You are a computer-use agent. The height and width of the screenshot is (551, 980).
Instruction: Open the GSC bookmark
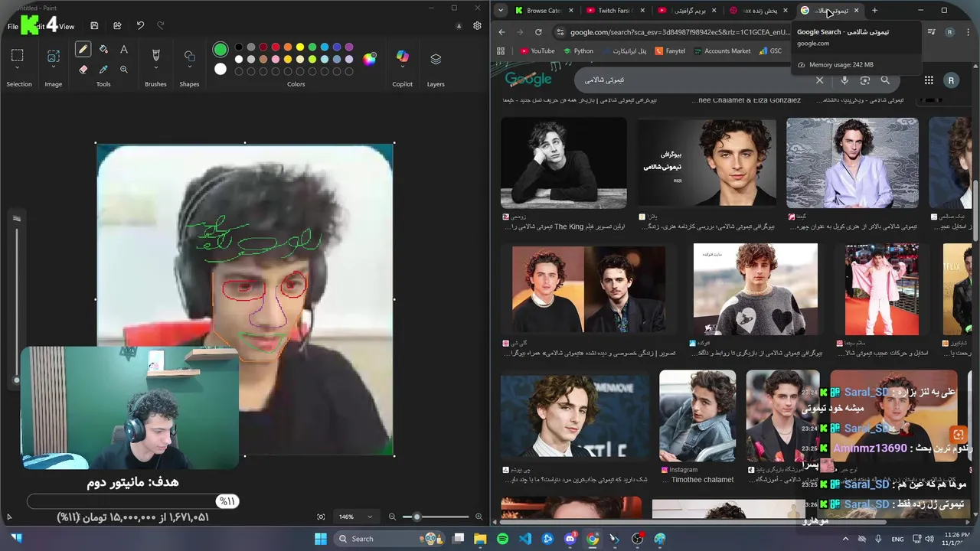(x=771, y=51)
